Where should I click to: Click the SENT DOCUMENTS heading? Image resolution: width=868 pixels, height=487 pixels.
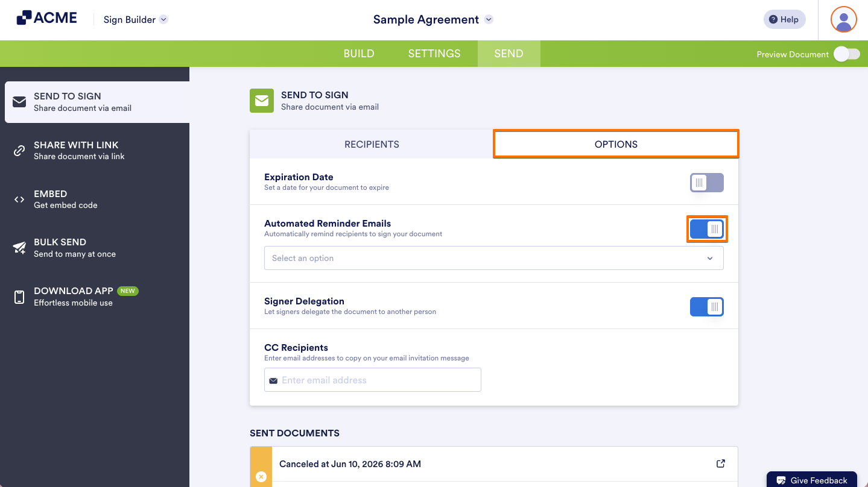click(294, 433)
